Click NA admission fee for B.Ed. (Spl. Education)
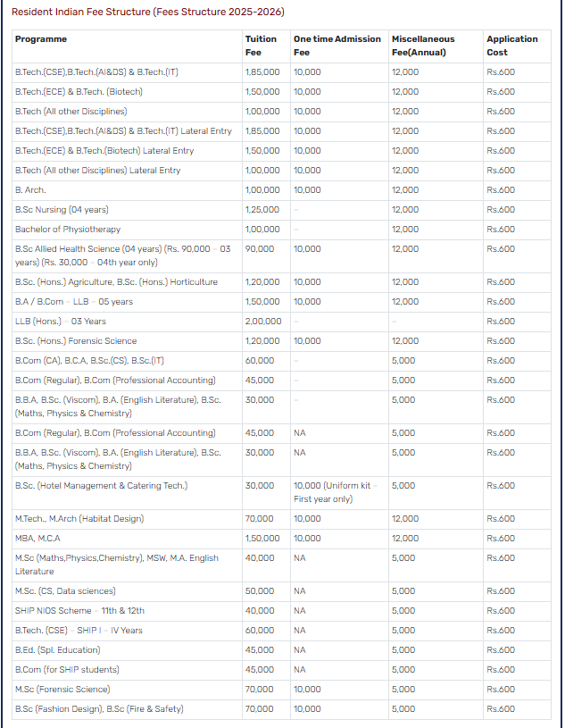Screen dimensions: 565x728 click(300, 650)
